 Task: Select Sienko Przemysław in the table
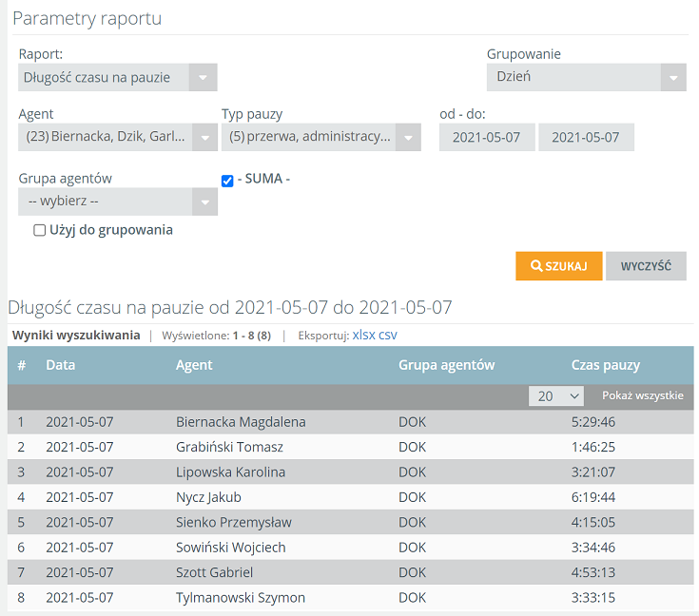(x=234, y=523)
